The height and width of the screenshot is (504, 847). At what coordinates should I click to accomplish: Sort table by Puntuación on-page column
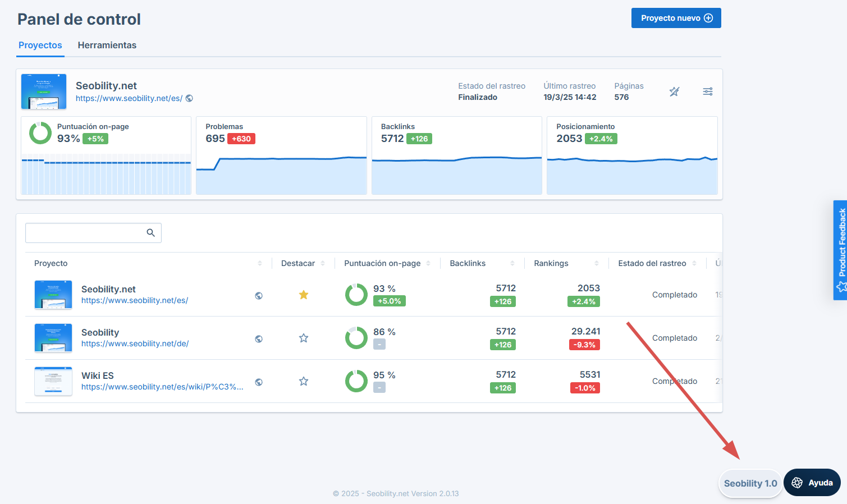tap(428, 263)
